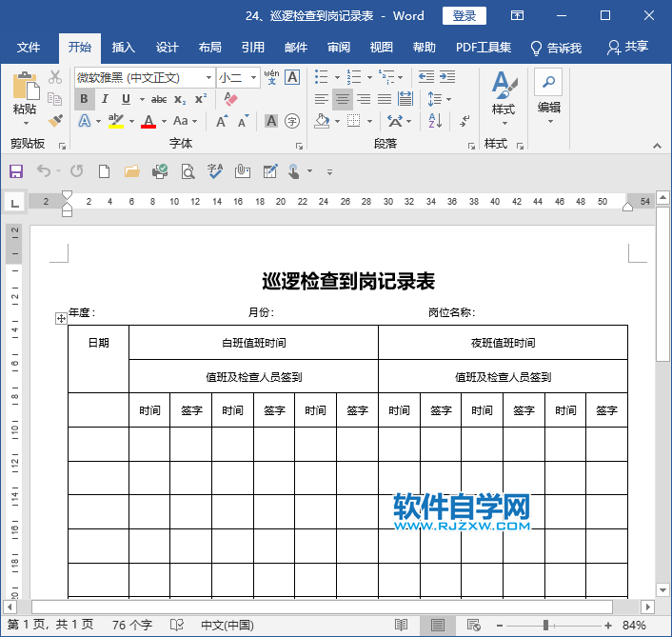
Task: Expand numbering list options
Action: click(x=369, y=77)
